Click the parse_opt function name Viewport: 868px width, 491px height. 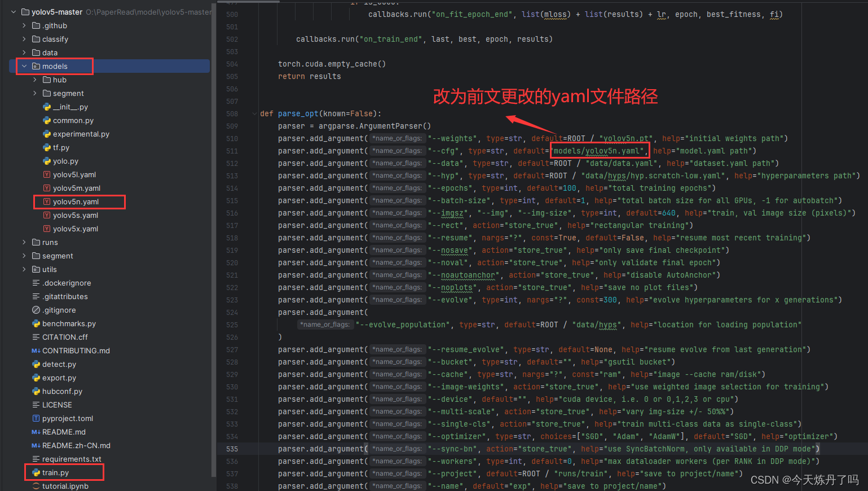298,113
